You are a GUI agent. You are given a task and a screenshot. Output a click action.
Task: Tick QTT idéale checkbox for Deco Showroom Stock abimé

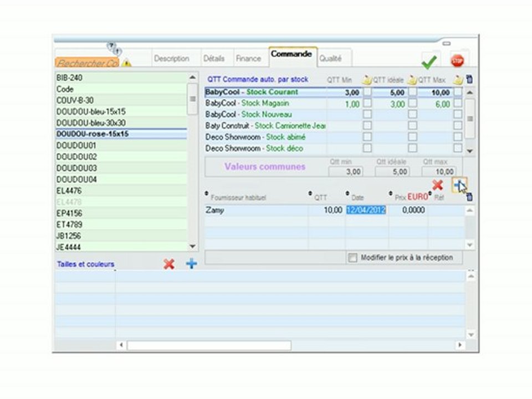[x=412, y=137]
